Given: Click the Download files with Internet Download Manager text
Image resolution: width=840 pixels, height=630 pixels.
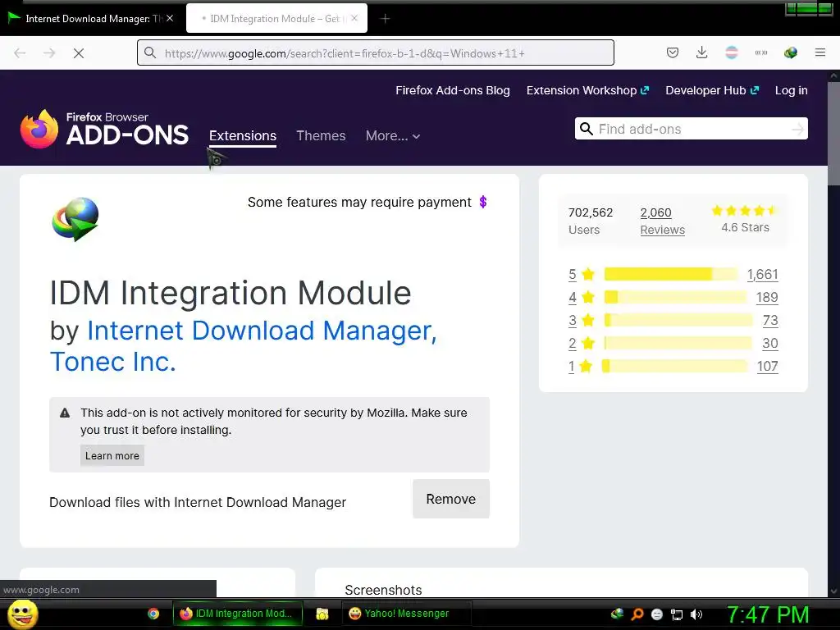Looking at the screenshot, I should (x=198, y=503).
